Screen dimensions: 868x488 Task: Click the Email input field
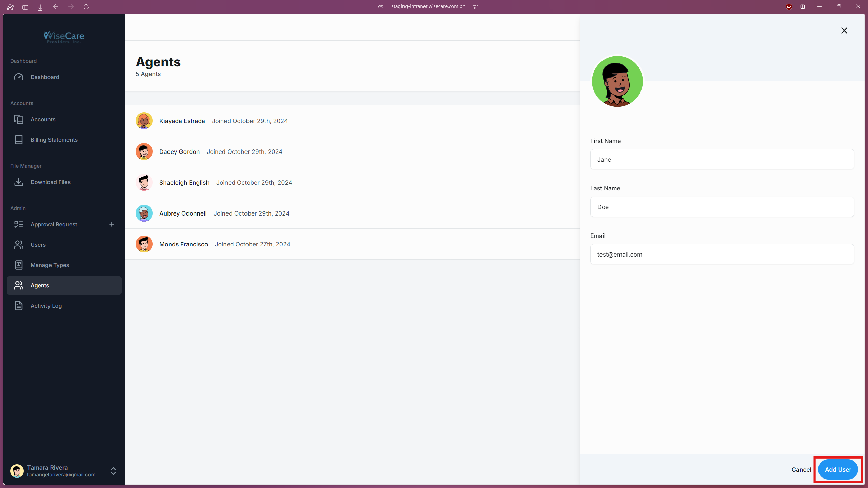(x=722, y=254)
